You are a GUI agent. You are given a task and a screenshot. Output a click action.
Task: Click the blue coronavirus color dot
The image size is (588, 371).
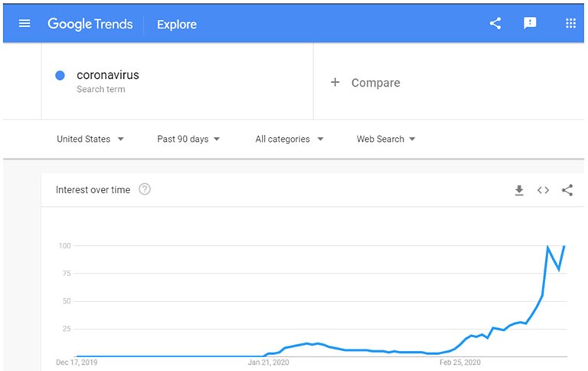[x=60, y=75]
